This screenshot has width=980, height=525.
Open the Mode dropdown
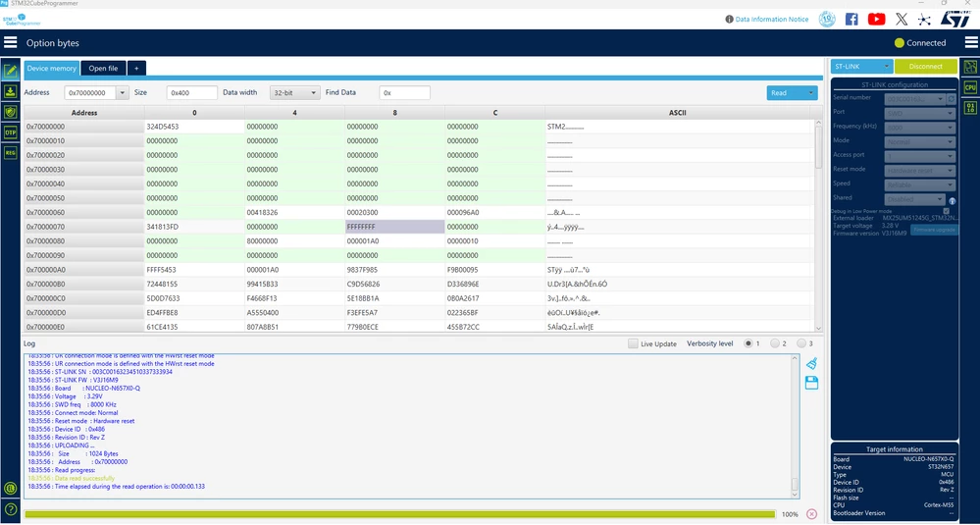pos(920,142)
